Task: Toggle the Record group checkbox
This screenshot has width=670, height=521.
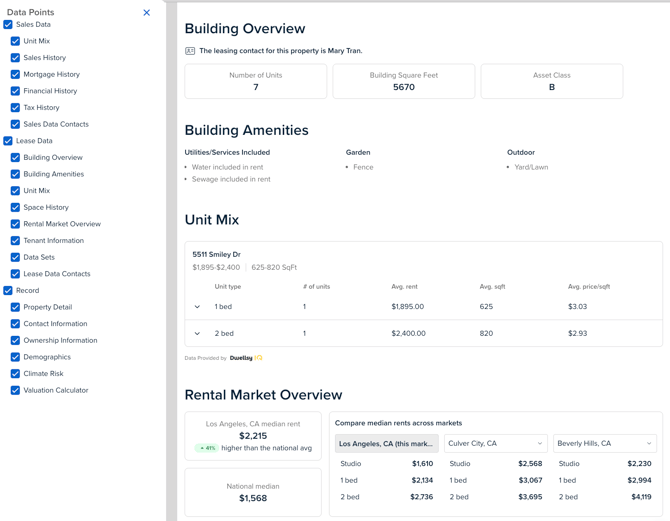Action: click(x=8, y=291)
